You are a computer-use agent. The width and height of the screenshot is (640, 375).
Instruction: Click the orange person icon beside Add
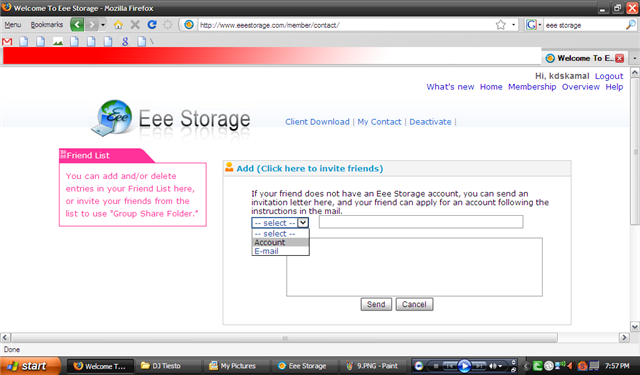point(229,167)
